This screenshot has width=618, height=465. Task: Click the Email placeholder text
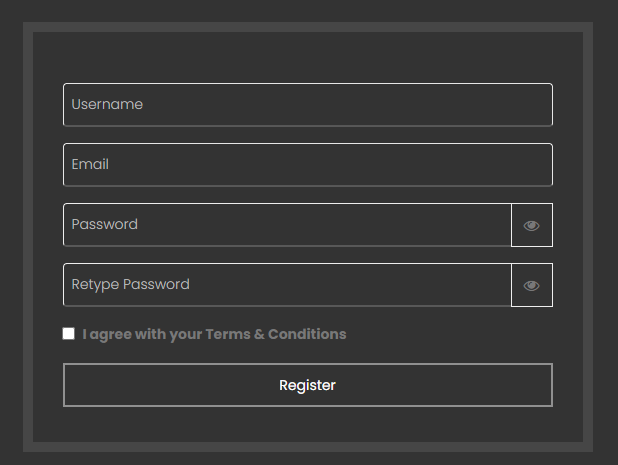(90, 164)
